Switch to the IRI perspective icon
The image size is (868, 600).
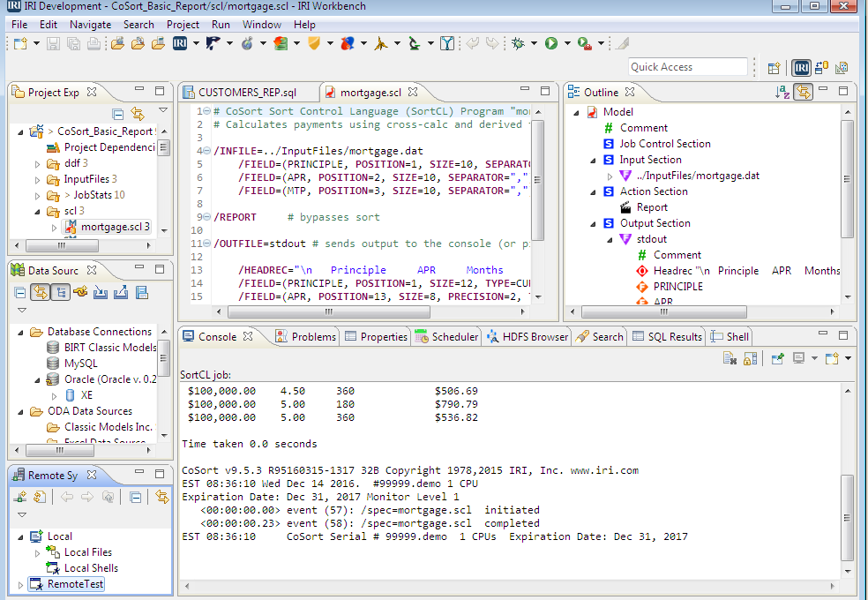[801, 68]
